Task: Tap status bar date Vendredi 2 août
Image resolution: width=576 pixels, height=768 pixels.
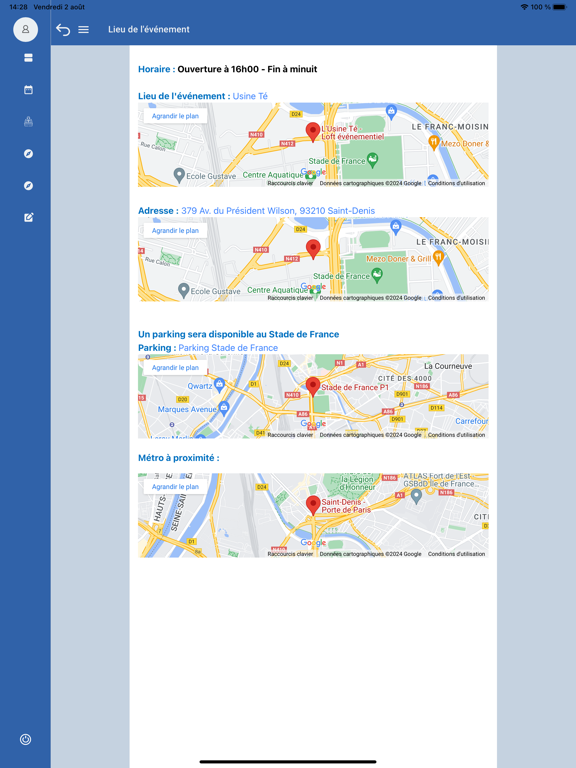Action: [x=59, y=7]
